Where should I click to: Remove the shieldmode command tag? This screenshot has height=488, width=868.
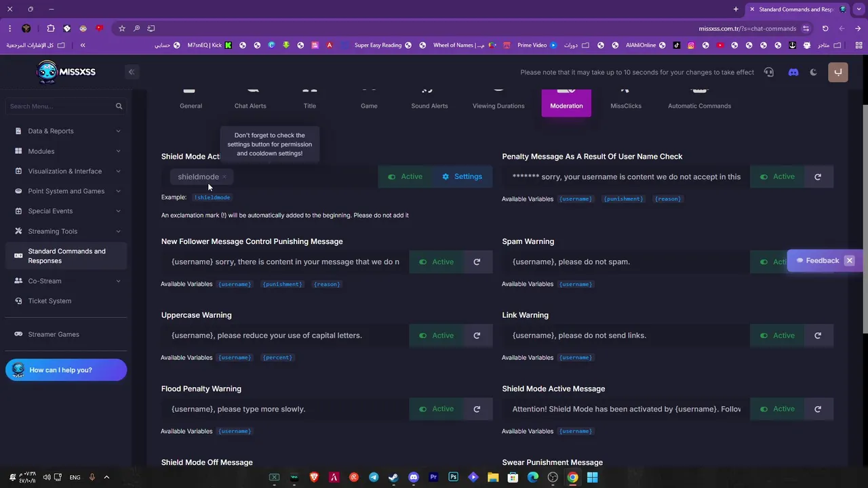click(x=224, y=177)
